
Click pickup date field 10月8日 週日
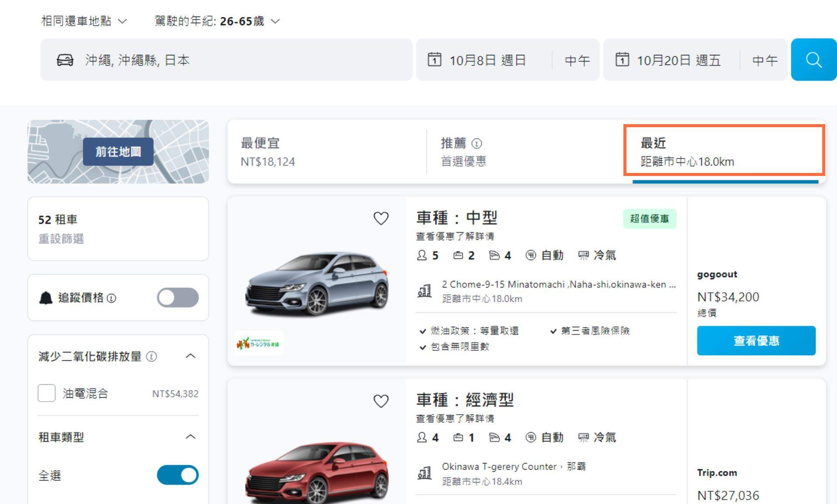coord(487,60)
